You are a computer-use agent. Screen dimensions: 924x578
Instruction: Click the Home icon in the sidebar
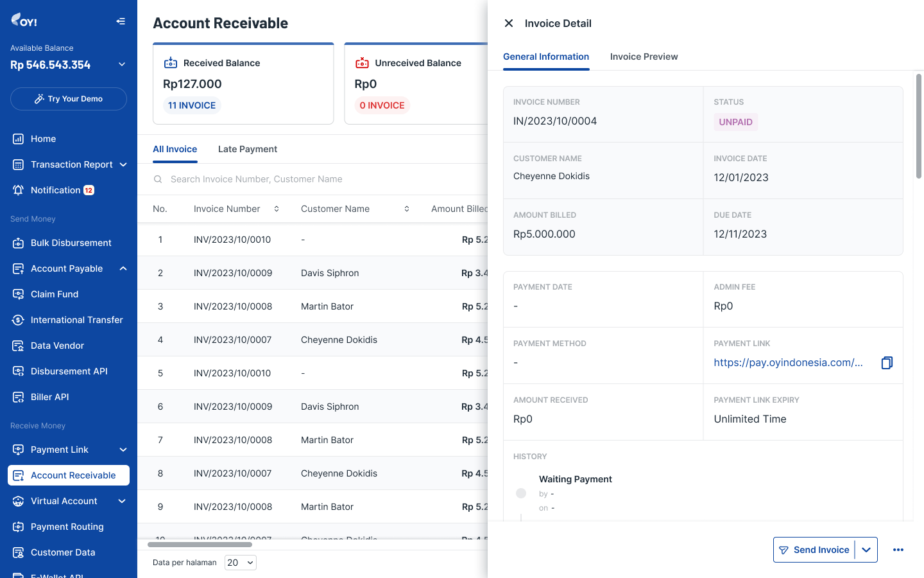pyautogui.click(x=19, y=139)
